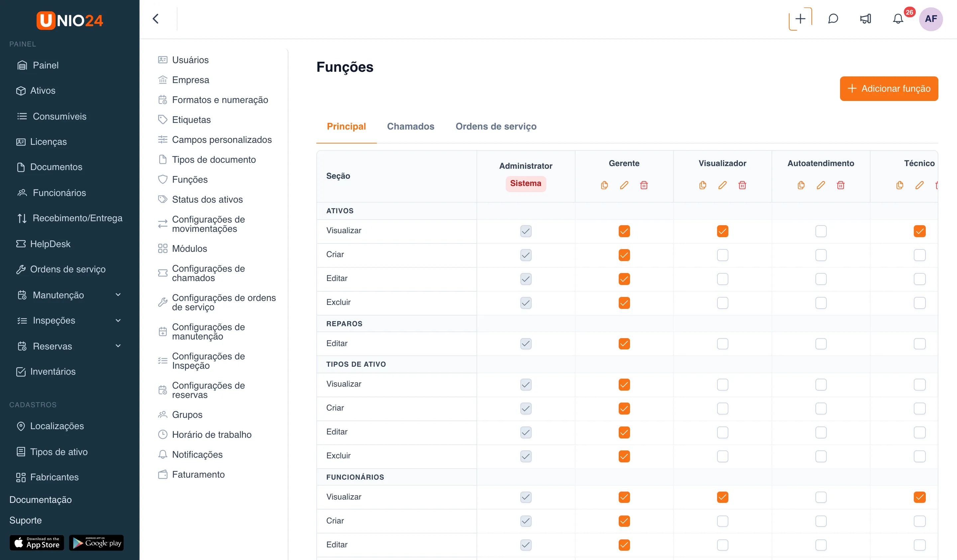Edit the Autoatendimento role with pencil icon

(821, 185)
